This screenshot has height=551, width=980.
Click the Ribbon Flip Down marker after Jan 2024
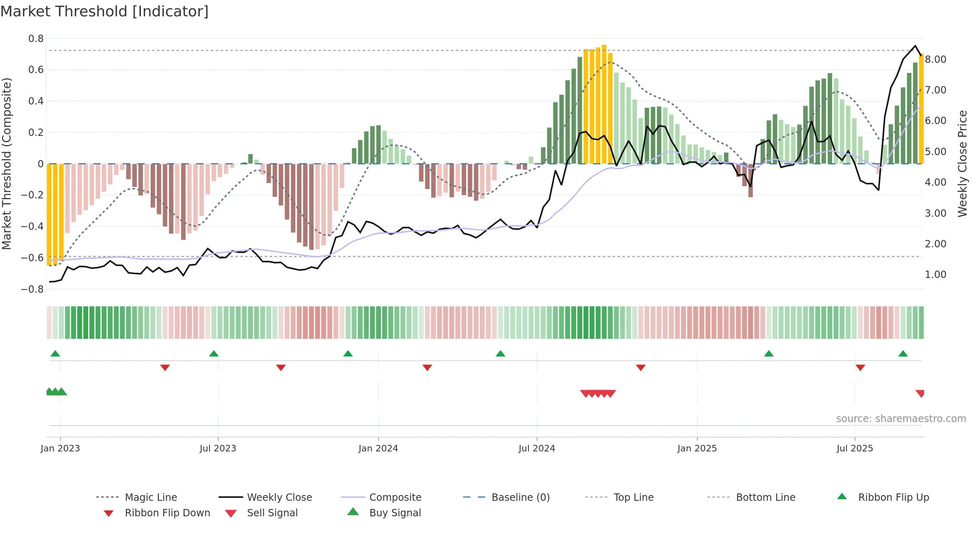coord(427,368)
